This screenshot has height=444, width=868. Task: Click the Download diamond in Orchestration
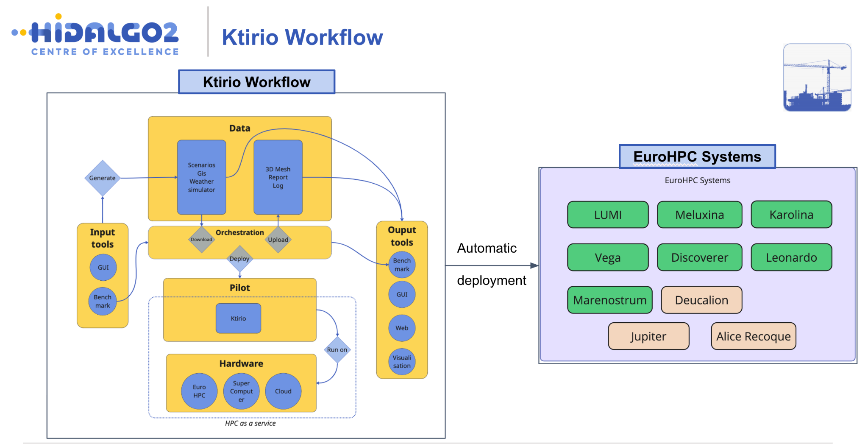pyautogui.click(x=201, y=240)
